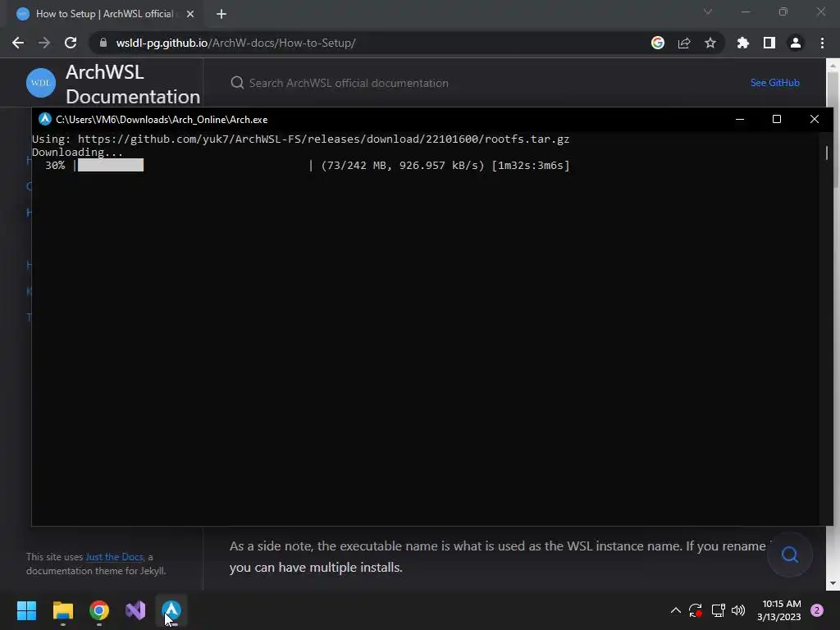Open a new Chrome tab
The height and width of the screenshot is (630, 840).
[x=221, y=14]
